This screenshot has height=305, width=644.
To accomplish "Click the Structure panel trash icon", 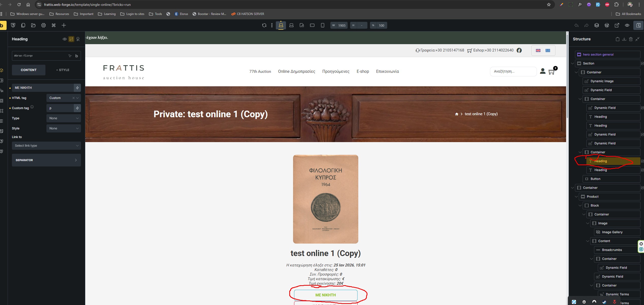I will click(x=631, y=39).
